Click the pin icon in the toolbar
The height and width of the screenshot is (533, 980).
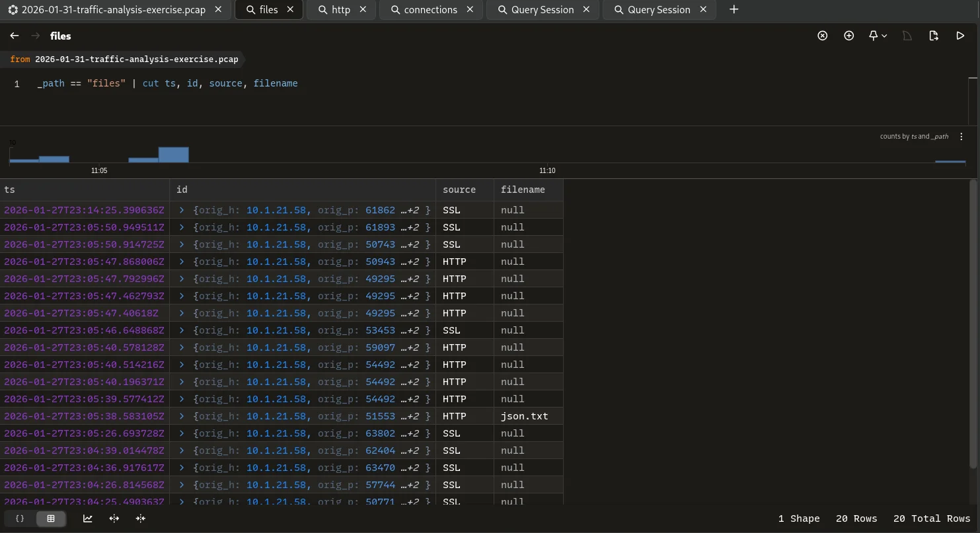coord(874,36)
